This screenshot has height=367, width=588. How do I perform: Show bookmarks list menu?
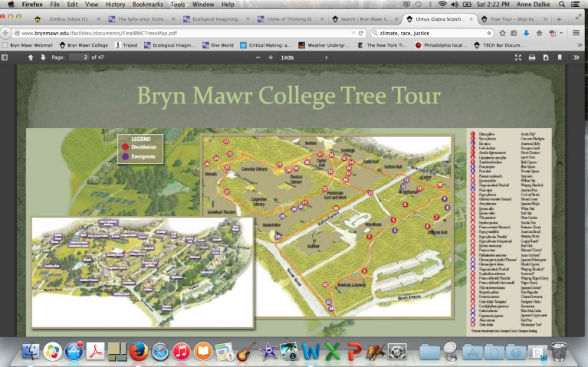point(514,33)
